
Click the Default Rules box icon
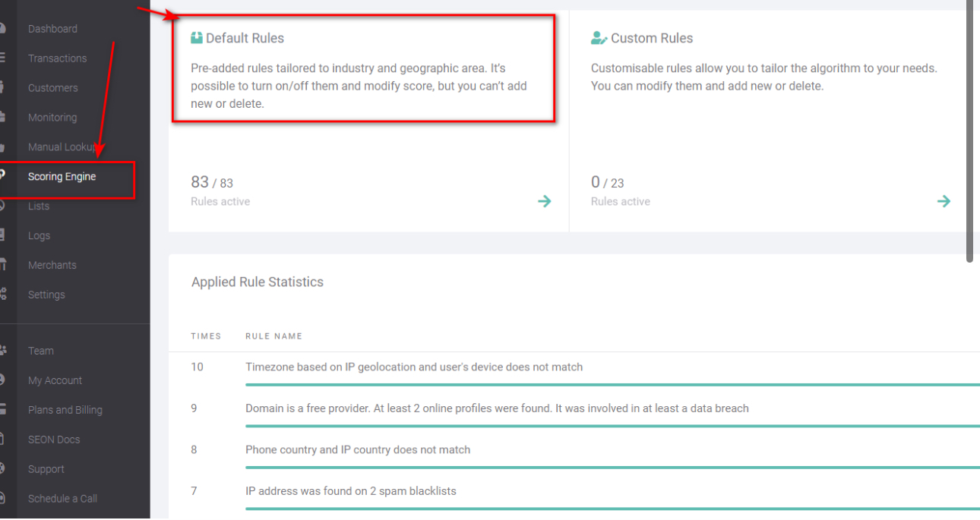[x=197, y=38]
